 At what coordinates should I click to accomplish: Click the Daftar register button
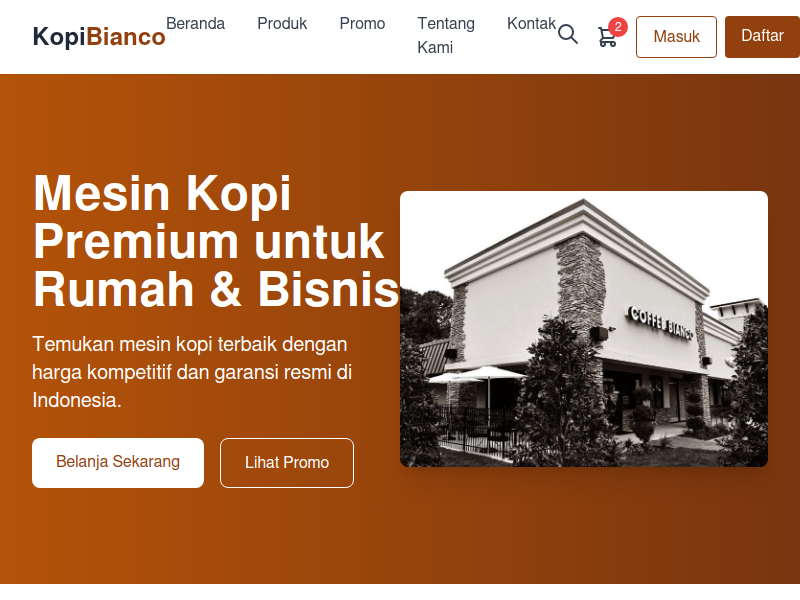(762, 37)
